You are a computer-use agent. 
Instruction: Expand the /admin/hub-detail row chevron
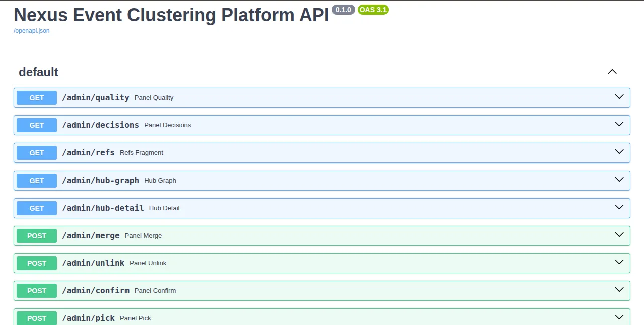click(619, 207)
